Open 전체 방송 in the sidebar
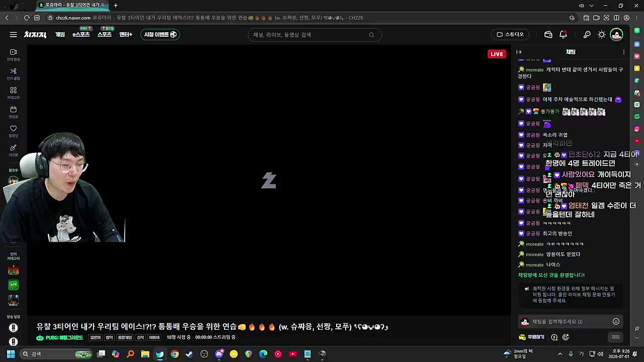 click(x=14, y=55)
